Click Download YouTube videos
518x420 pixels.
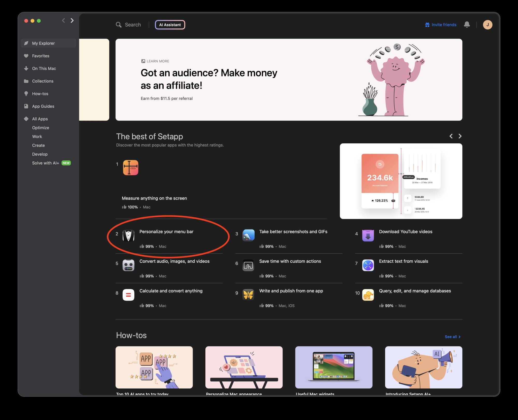(x=406, y=232)
